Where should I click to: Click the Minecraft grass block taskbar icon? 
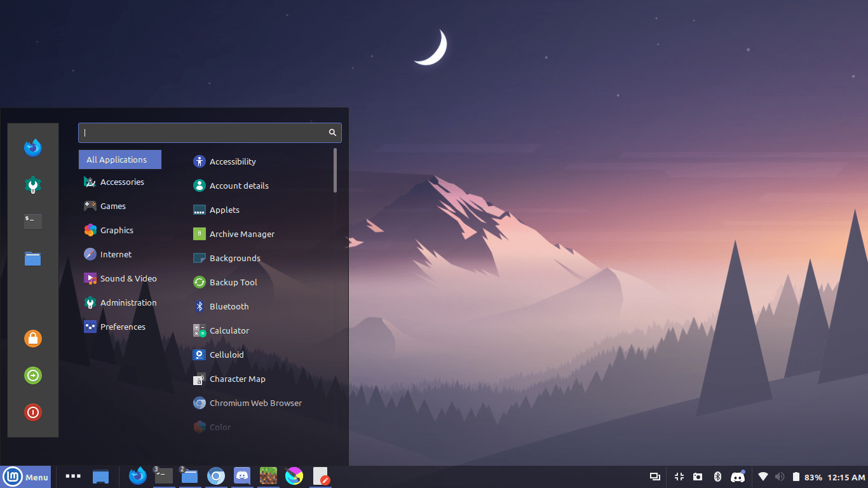click(268, 476)
